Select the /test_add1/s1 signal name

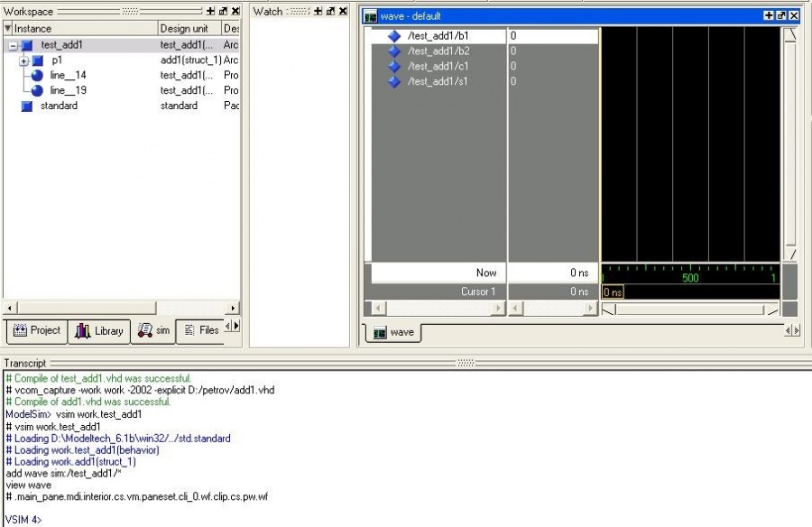tap(438, 81)
